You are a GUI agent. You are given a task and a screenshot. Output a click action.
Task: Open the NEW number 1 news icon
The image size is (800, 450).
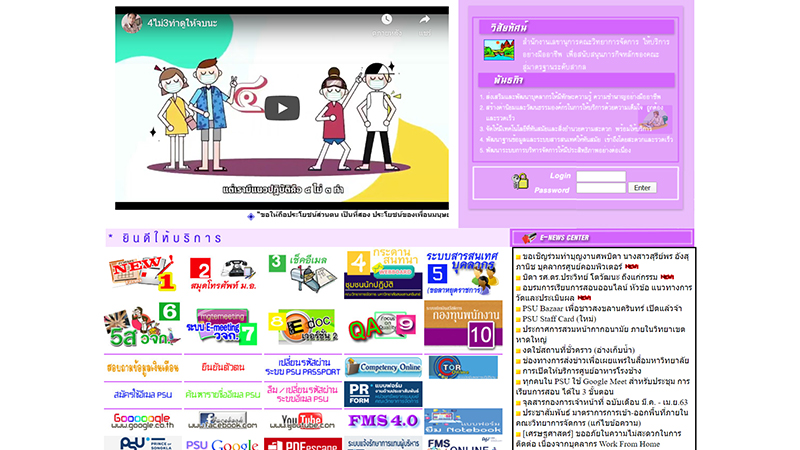(143, 273)
